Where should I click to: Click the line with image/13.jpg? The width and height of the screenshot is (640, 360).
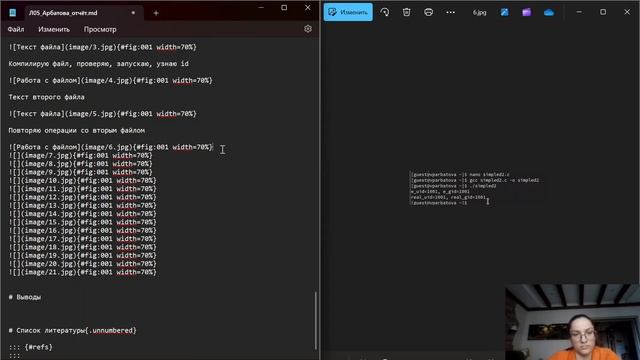pos(82,205)
